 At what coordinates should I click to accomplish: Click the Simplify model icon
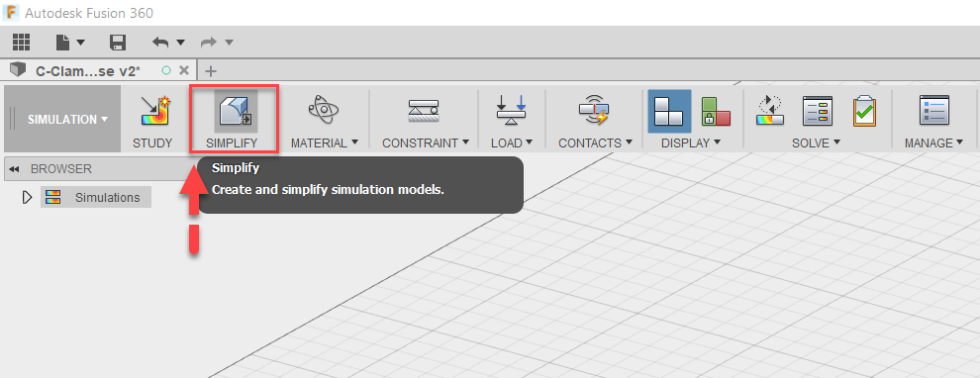point(236,110)
